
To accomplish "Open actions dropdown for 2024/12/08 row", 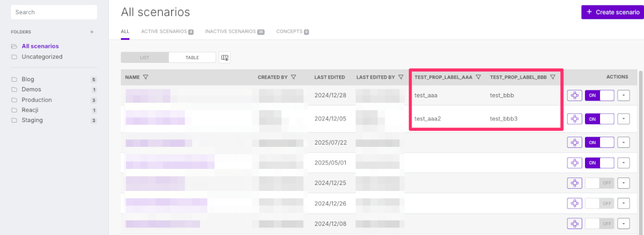I will [624, 223].
